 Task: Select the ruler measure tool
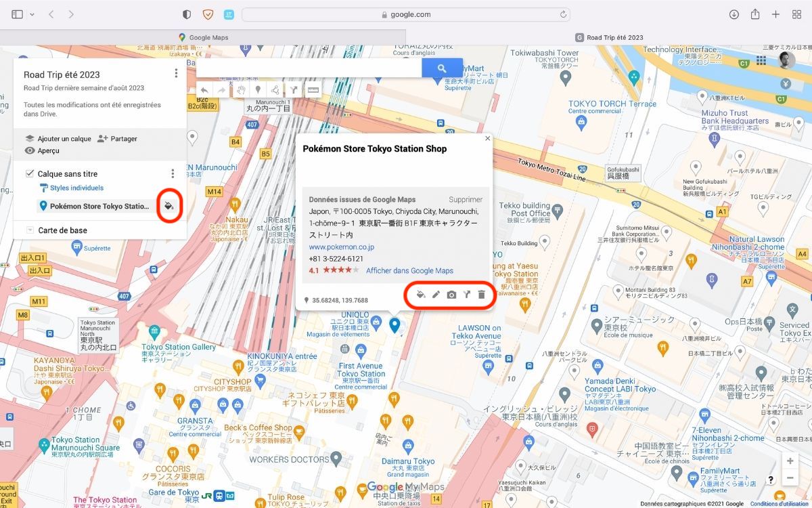click(x=313, y=89)
